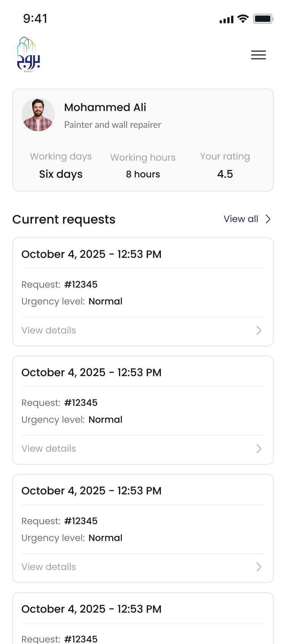Expand the third request card details
The height and width of the screenshot is (644, 286).
pos(49,567)
